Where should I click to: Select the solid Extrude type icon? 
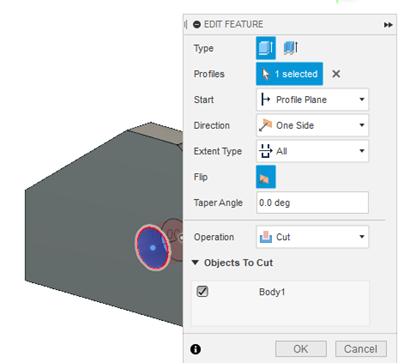[266, 48]
